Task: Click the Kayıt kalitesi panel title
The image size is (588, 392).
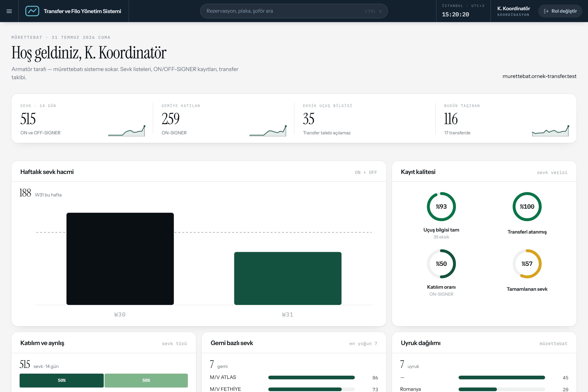Action: (418, 172)
